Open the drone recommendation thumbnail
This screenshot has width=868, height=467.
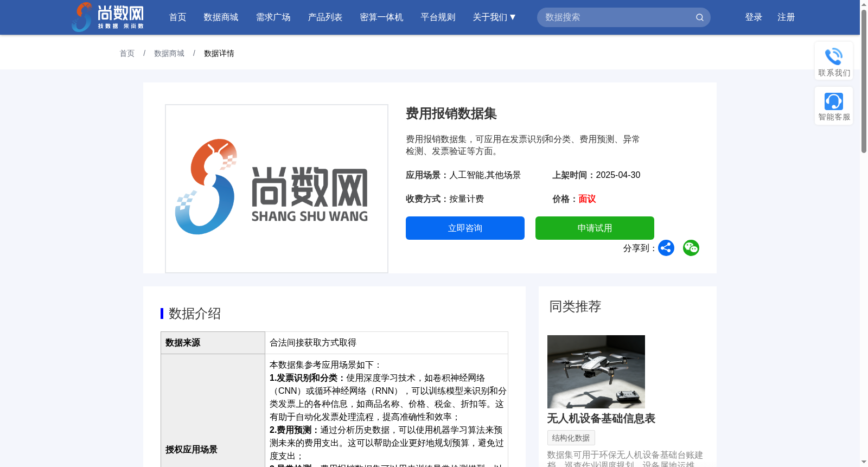[x=596, y=372]
